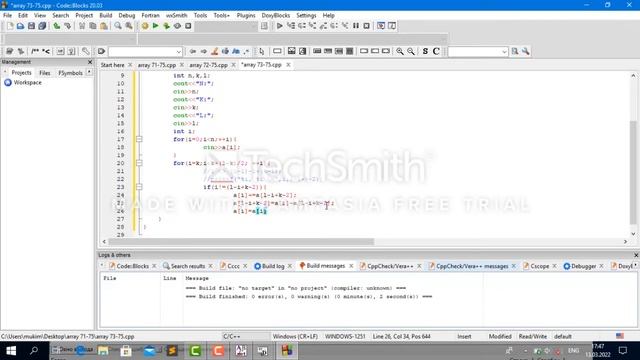Click the Build and run icon
The width and height of the screenshot is (640, 360).
coord(167,26)
